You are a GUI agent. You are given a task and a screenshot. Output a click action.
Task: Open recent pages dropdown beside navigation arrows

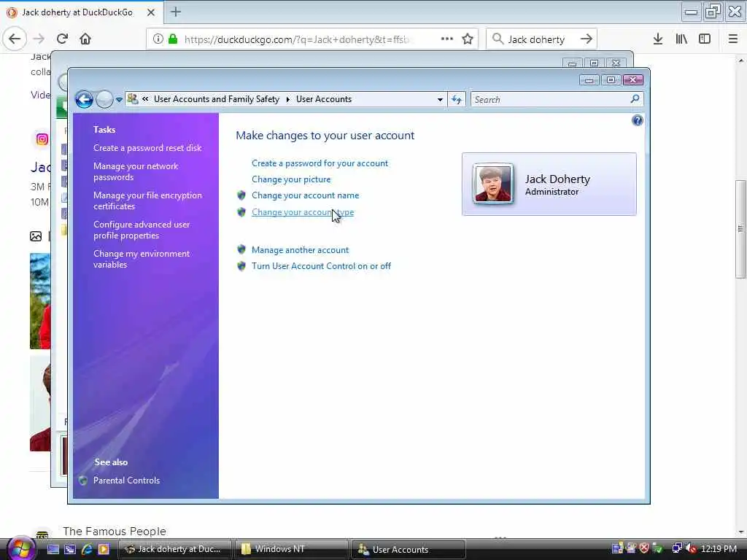(119, 99)
